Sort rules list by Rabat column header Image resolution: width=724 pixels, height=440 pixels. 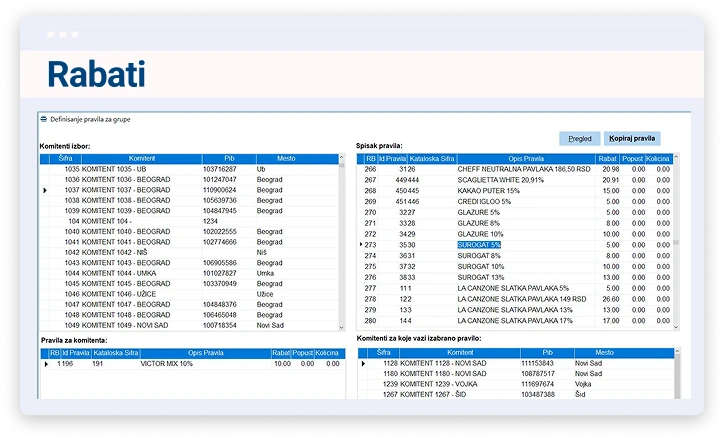coord(607,158)
